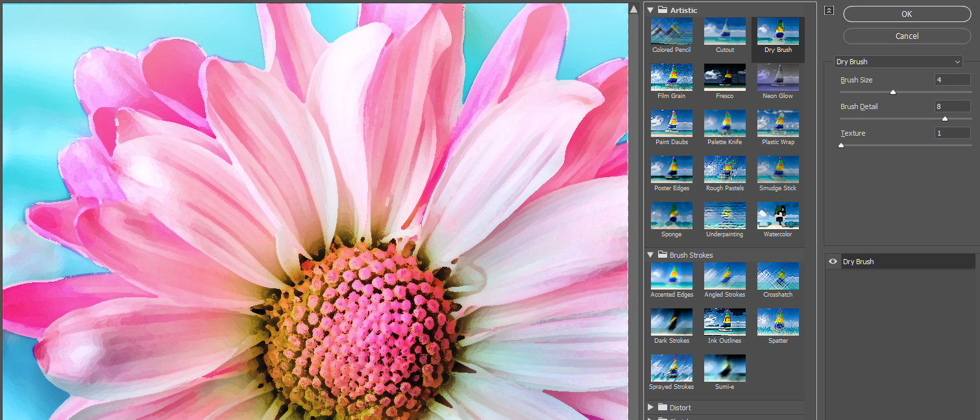Click the Texture slider handle
The width and height of the screenshot is (980, 420).
[841, 145]
